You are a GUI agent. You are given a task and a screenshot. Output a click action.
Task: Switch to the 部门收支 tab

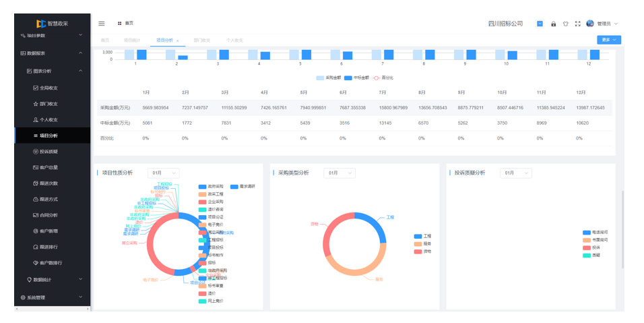[201, 40]
